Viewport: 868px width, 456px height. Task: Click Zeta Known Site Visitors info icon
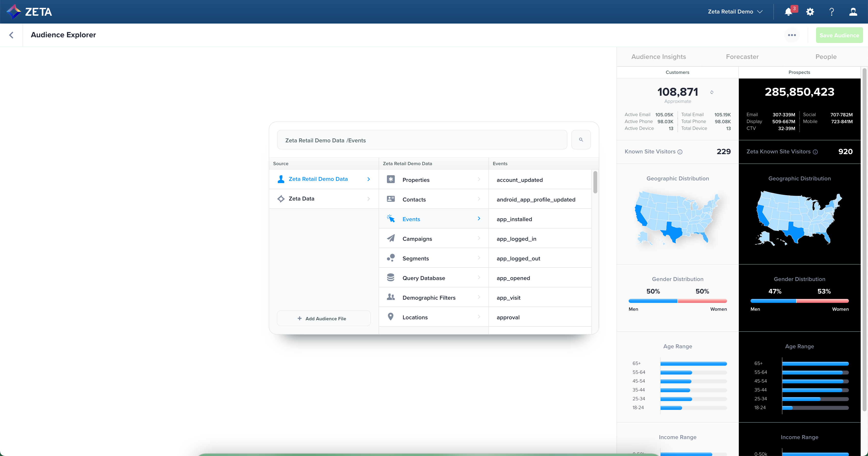click(815, 152)
